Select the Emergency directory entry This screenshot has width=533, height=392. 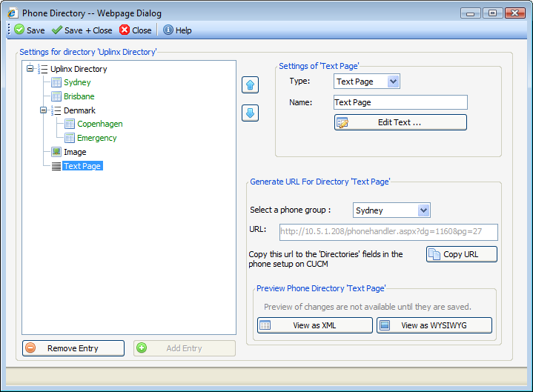pos(96,138)
